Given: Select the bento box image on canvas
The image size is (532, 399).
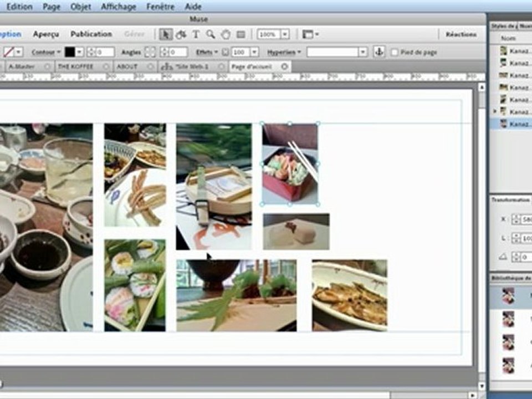Looking at the screenshot, I should 290,164.
